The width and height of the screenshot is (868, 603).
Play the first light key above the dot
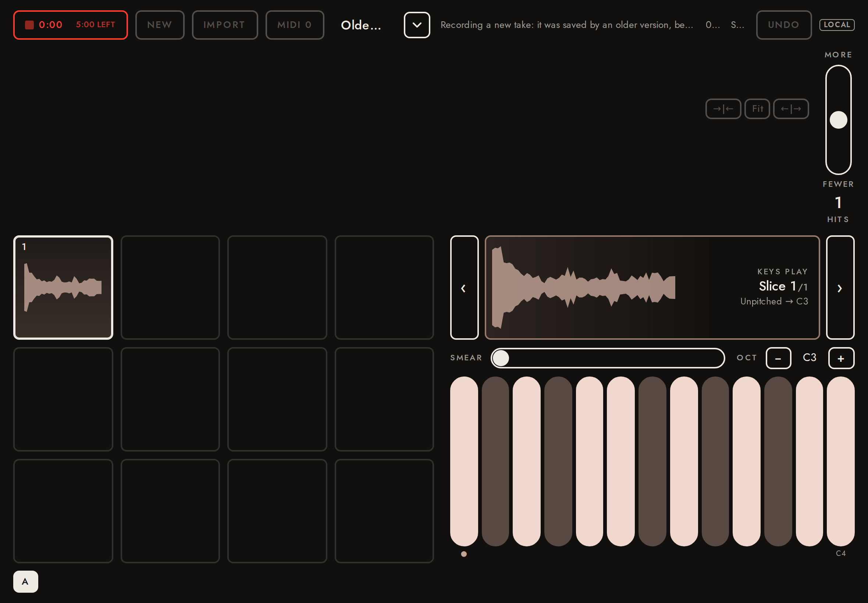(464, 461)
